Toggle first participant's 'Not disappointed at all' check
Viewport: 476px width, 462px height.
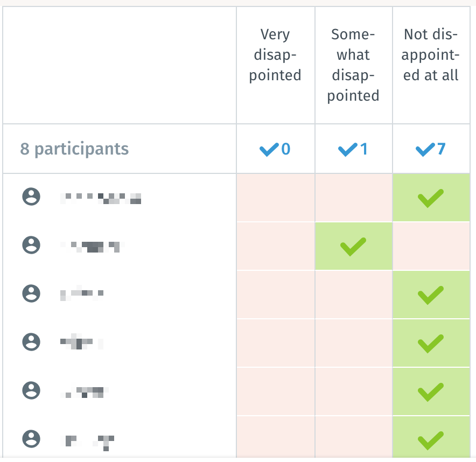coord(431,198)
